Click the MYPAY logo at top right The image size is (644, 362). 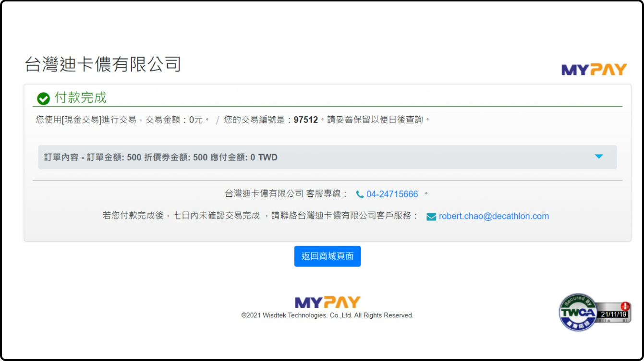coord(594,70)
